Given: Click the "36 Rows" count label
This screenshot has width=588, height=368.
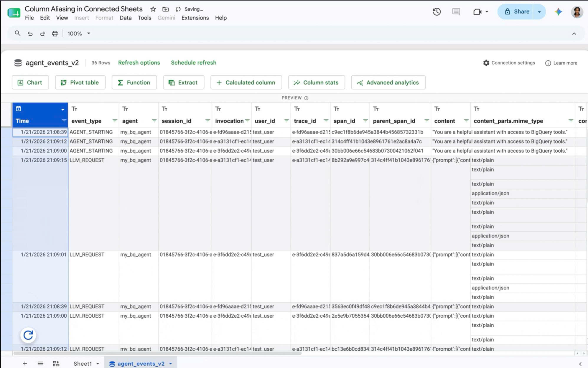Looking at the screenshot, I should (x=101, y=63).
